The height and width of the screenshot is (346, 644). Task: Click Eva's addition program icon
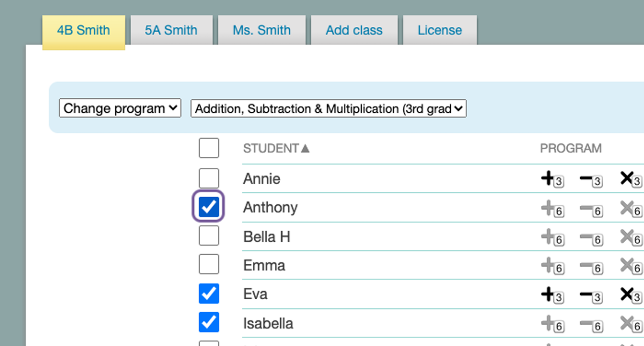[x=551, y=295]
